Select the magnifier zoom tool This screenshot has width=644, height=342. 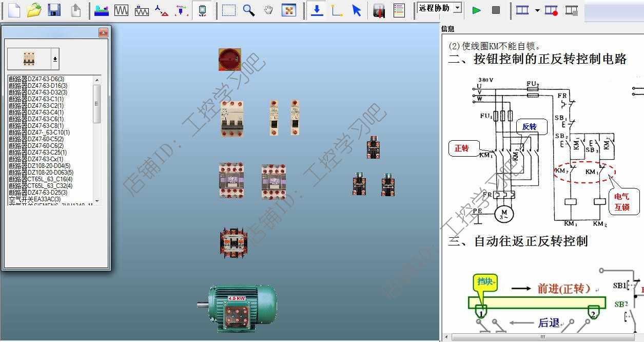[249, 10]
